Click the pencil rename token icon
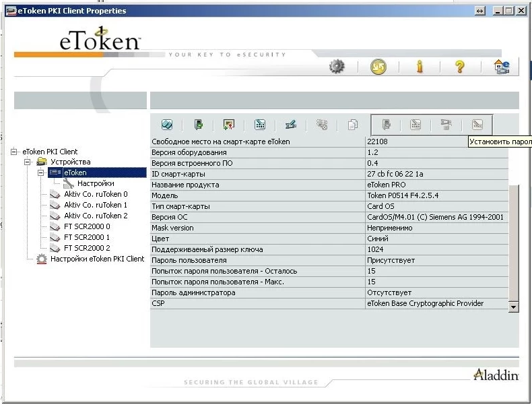The height and width of the screenshot is (407, 532). coord(291,125)
